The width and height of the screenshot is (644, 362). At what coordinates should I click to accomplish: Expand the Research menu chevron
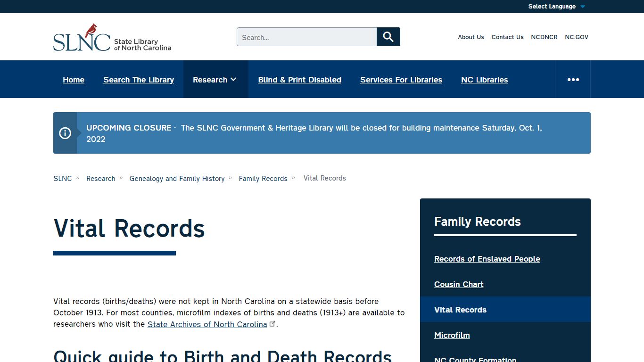pos(233,80)
